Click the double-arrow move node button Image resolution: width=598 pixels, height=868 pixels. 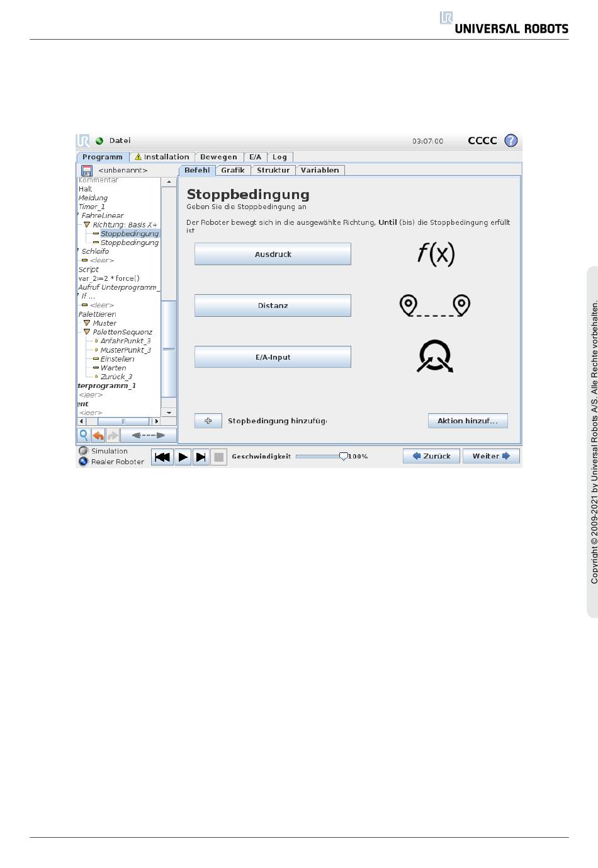tap(148, 435)
